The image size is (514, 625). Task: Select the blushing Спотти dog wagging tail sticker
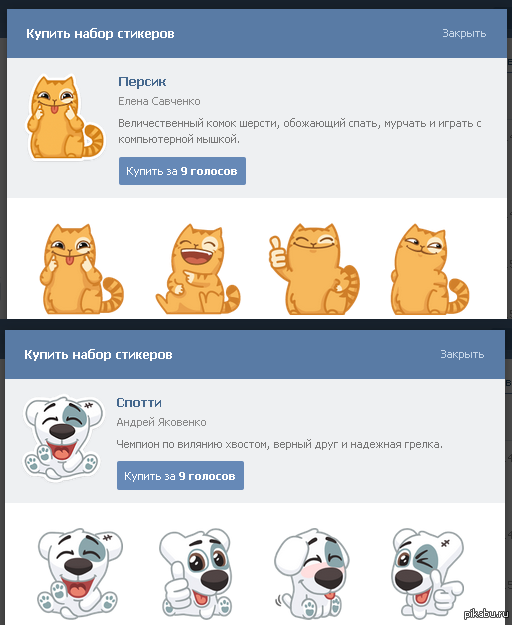[312, 574]
